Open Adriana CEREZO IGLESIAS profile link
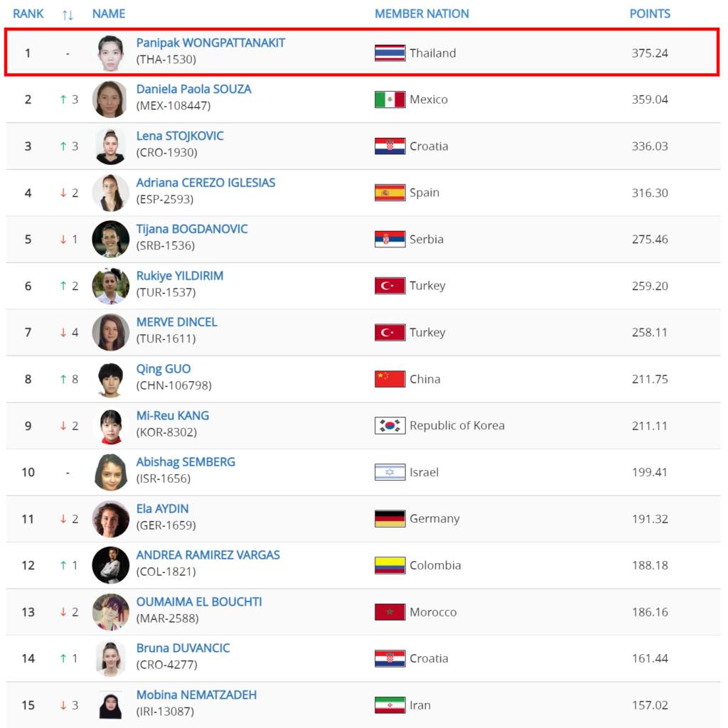 pyautogui.click(x=205, y=183)
